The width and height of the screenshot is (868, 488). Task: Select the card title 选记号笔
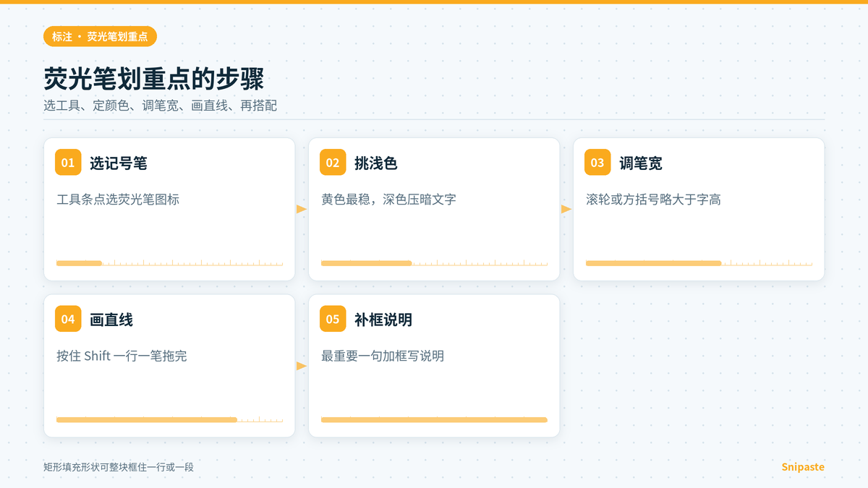pyautogui.click(x=119, y=163)
